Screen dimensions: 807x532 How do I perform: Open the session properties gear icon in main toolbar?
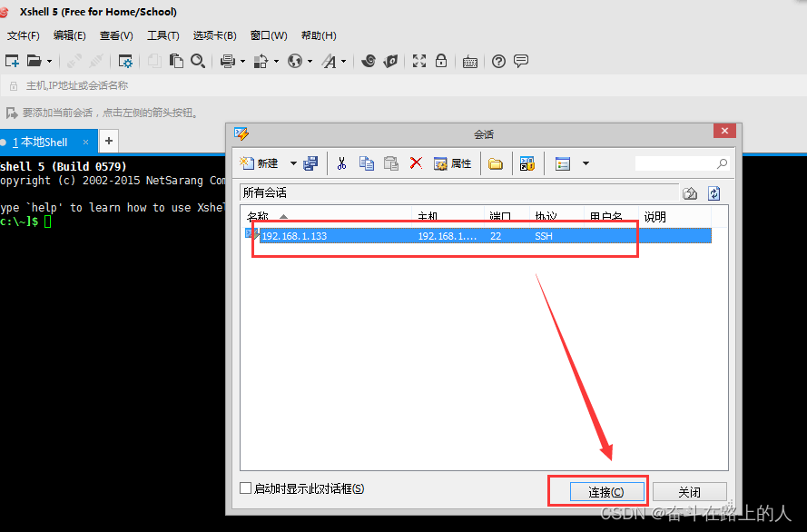pyautogui.click(x=125, y=61)
